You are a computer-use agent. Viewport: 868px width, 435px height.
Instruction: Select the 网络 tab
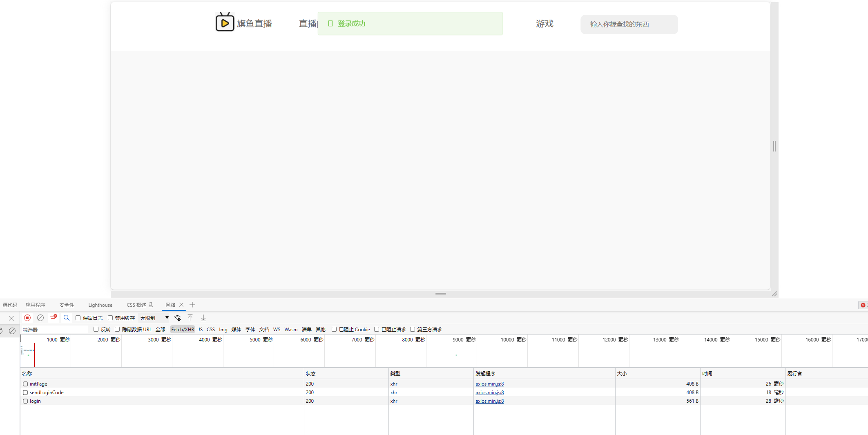coord(170,305)
